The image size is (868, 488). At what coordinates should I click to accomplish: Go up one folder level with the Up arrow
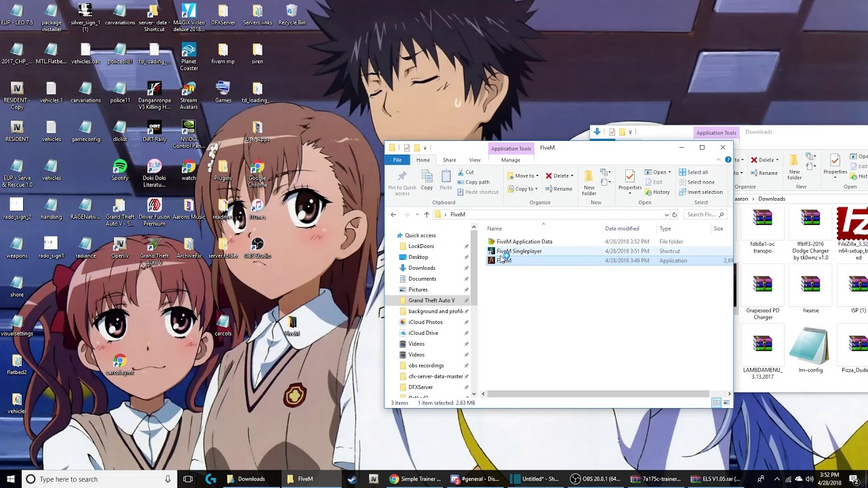(x=427, y=215)
